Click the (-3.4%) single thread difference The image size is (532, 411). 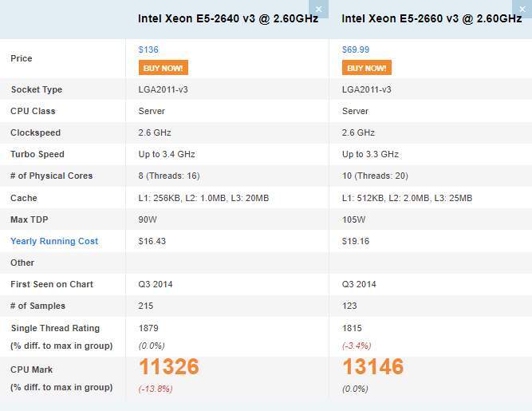click(357, 346)
